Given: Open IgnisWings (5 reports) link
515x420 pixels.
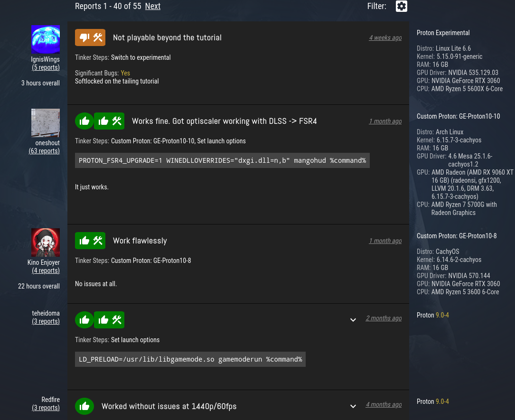Looking at the screenshot, I should tap(46, 67).
